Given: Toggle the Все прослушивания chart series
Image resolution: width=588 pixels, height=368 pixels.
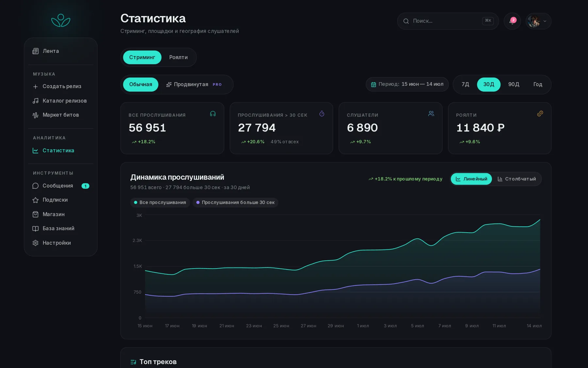Looking at the screenshot, I should (x=160, y=203).
